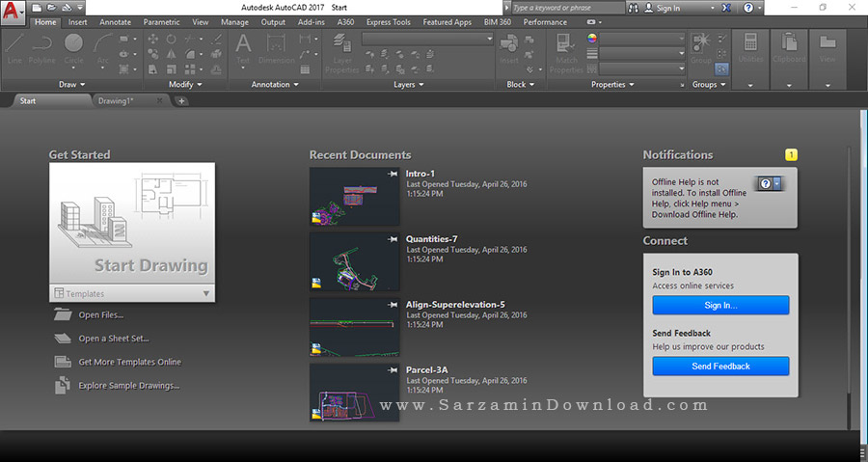Click the Insert block tool
The image size is (868, 462).
[x=508, y=48]
